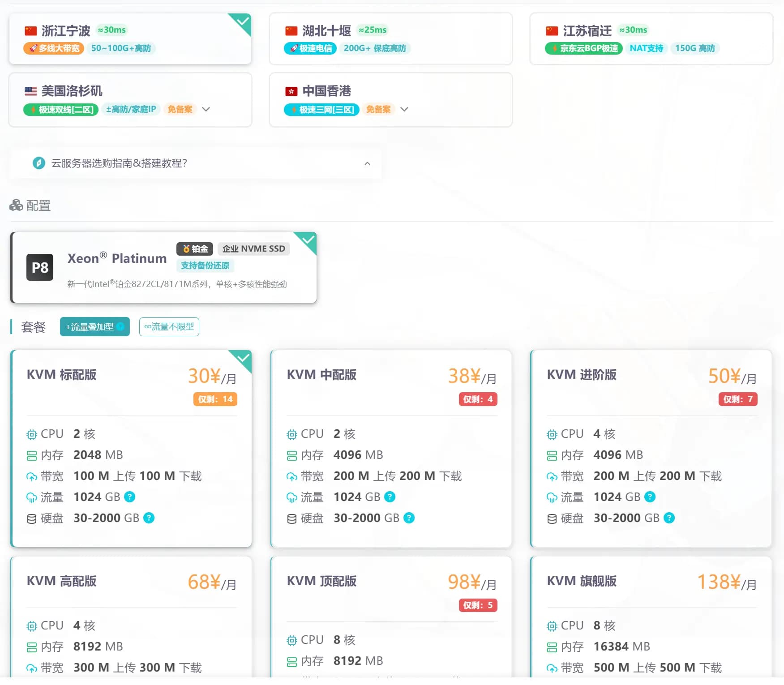The image size is (784, 685).
Task: Click the P8 processor badge icon
Action: tap(40, 267)
